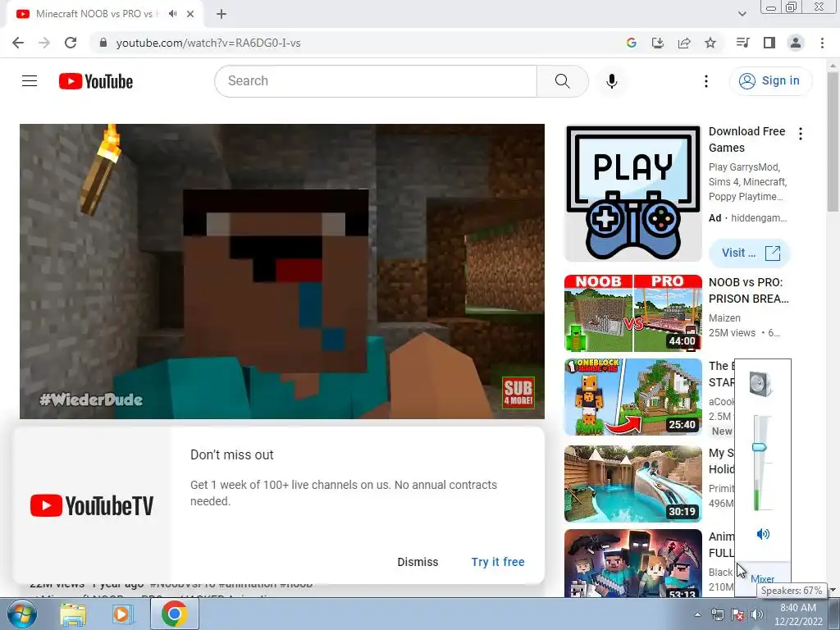Open the Chrome profile avatar
Viewport: 840px width, 630px height.
point(796,43)
